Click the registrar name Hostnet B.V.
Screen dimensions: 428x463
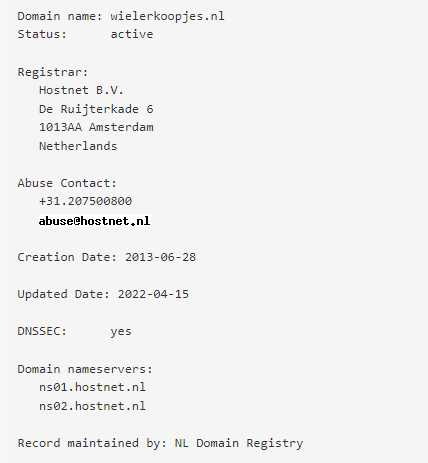[81, 90]
